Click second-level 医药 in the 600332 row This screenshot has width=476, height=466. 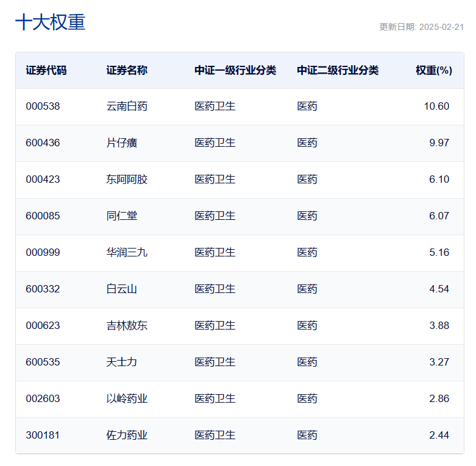click(307, 289)
